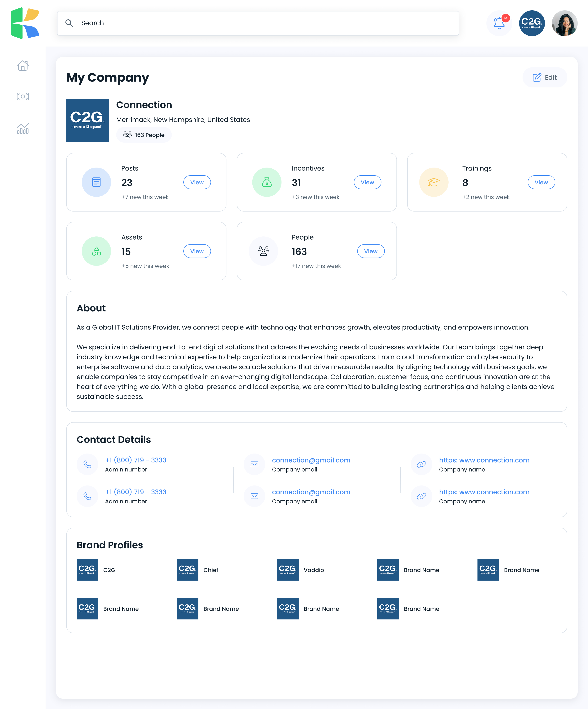Open second +1 (800) 719 - 3333 link

click(136, 492)
